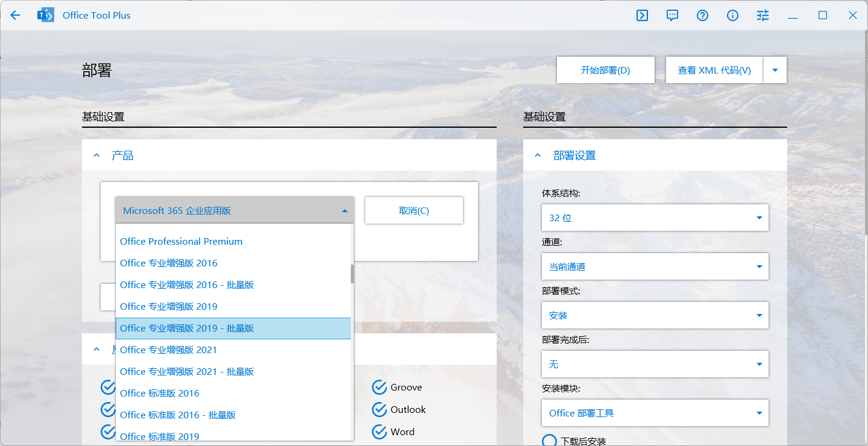Click the 查看 XML 代码(V) button
The image size is (868, 446).
click(x=715, y=71)
